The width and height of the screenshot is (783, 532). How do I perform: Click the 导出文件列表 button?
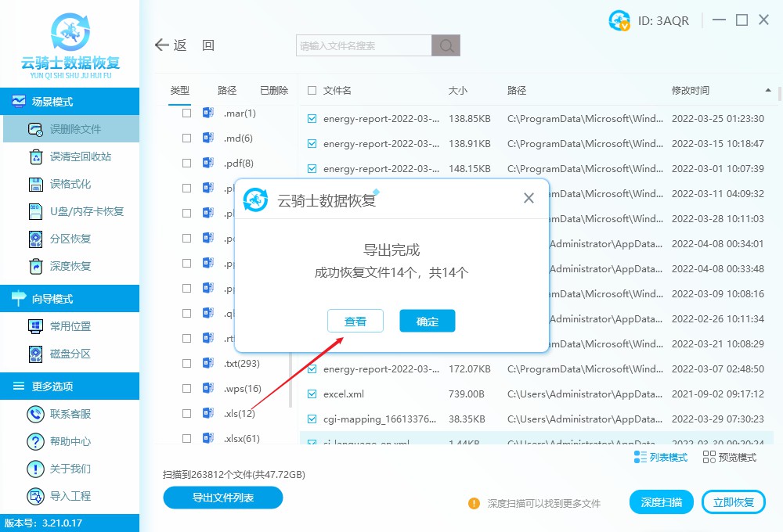point(222,497)
